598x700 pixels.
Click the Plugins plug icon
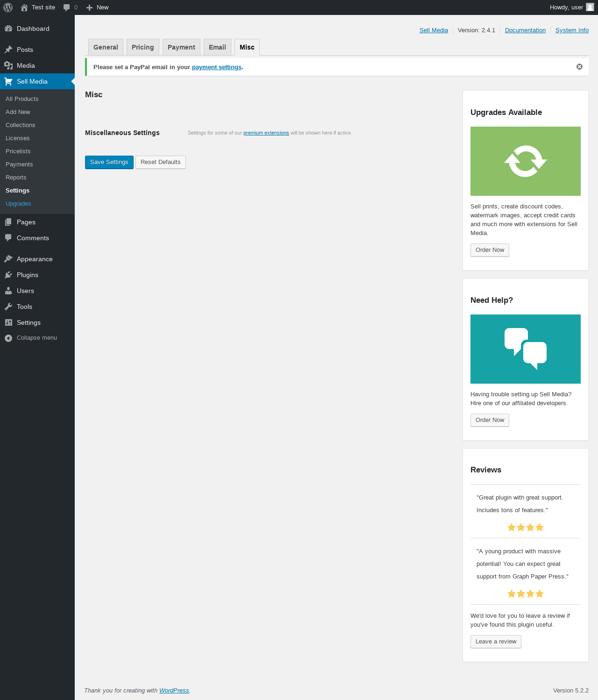click(x=8, y=275)
